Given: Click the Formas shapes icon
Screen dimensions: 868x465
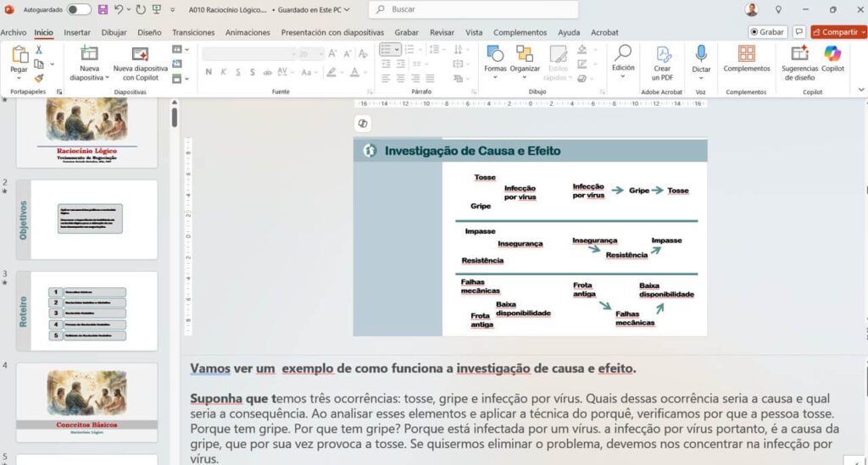Looking at the screenshot, I should click(495, 53).
